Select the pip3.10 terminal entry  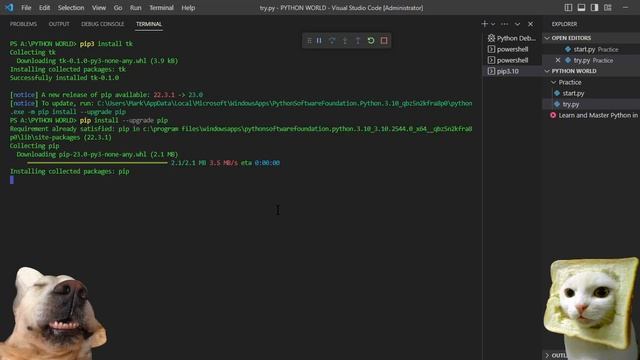pyautogui.click(x=512, y=71)
